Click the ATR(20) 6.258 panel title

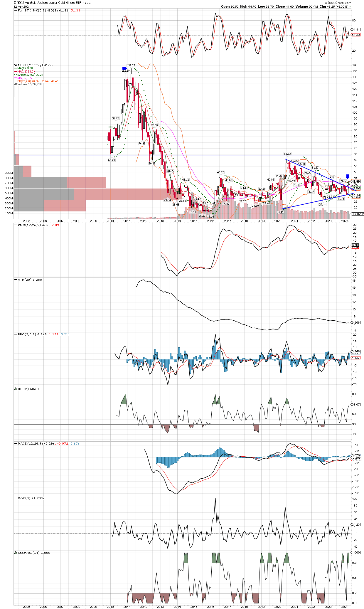30,280
